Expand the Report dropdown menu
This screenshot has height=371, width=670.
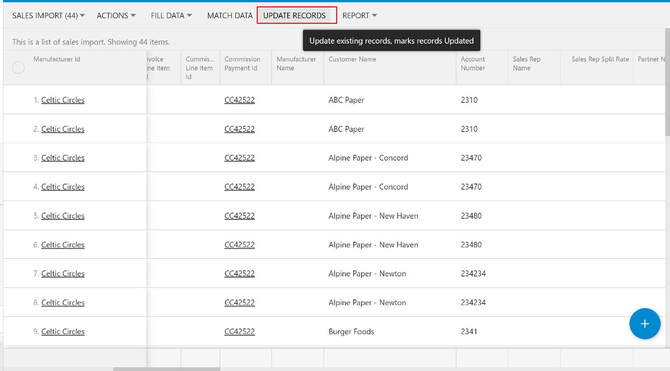click(x=359, y=15)
